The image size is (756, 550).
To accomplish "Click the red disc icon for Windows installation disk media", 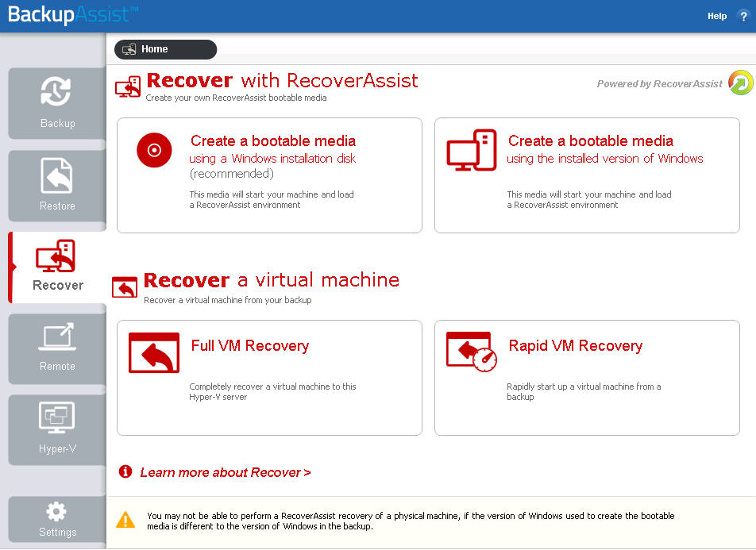I will [x=154, y=150].
